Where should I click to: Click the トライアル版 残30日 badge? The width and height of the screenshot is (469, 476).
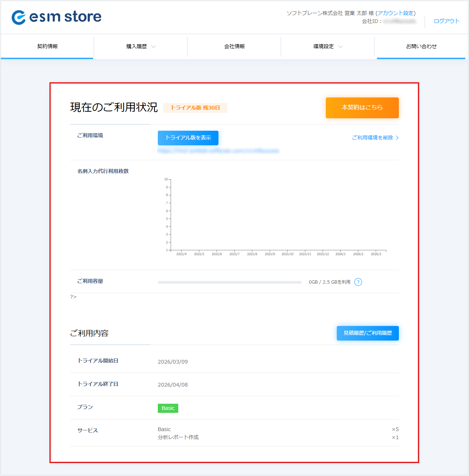(195, 108)
